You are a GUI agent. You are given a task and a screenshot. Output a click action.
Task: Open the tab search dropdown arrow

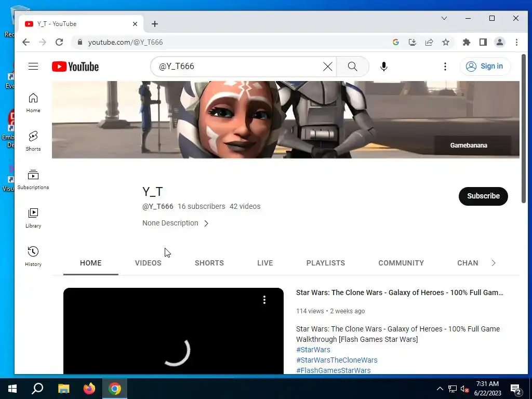coord(444,18)
